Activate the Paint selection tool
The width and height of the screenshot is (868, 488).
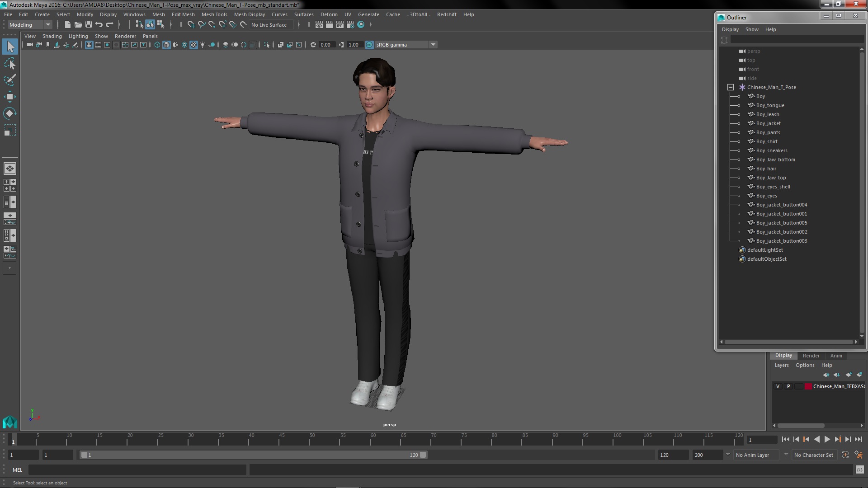pyautogui.click(x=10, y=80)
